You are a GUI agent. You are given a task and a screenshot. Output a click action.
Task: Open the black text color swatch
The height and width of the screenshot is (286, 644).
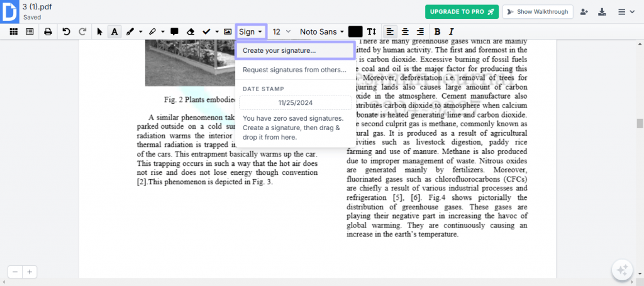point(355,31)
